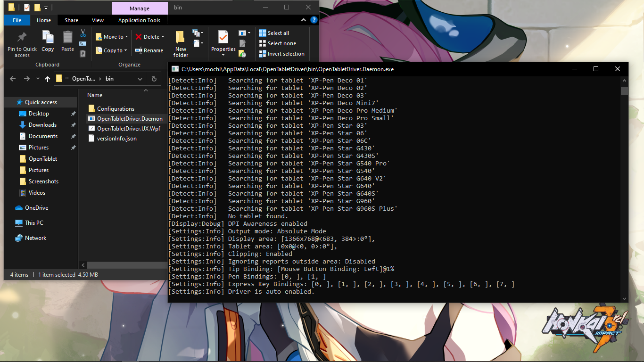This screenshot has height=362, width=644.
Task: Click the up-one-level navigation arrow
Action: coord(48,79)
